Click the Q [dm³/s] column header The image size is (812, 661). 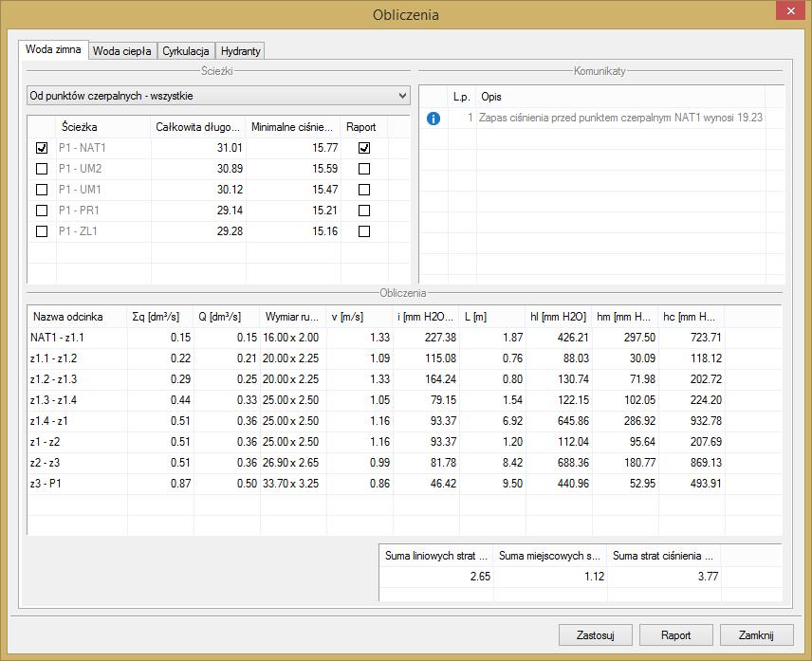(x=227, y=317)
